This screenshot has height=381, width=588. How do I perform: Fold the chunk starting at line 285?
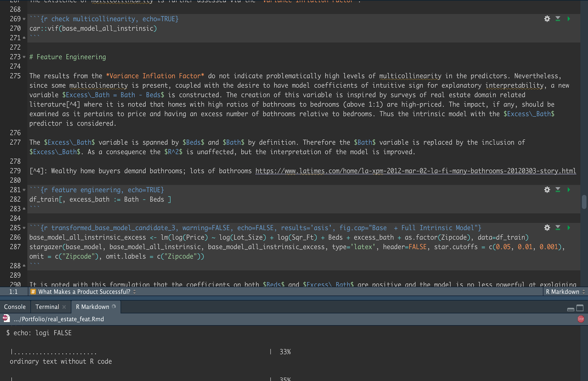[x=24, y=228]
